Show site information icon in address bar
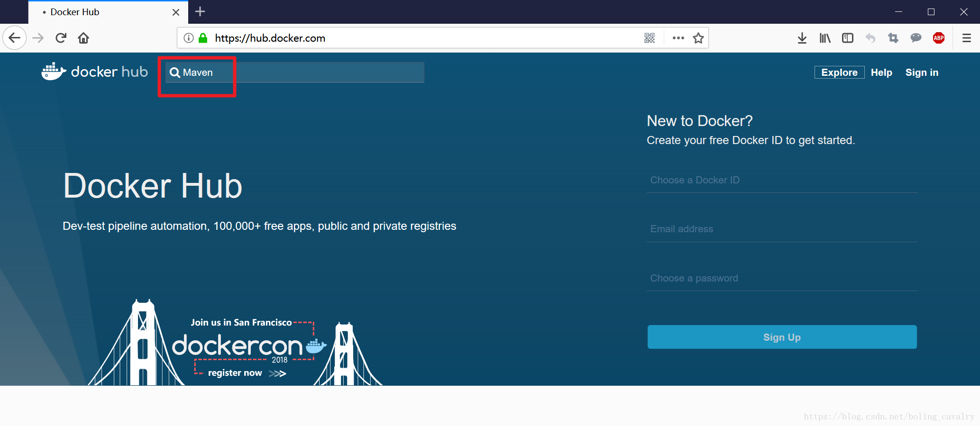The image size is (980, 426). click(x=189, y=38)
